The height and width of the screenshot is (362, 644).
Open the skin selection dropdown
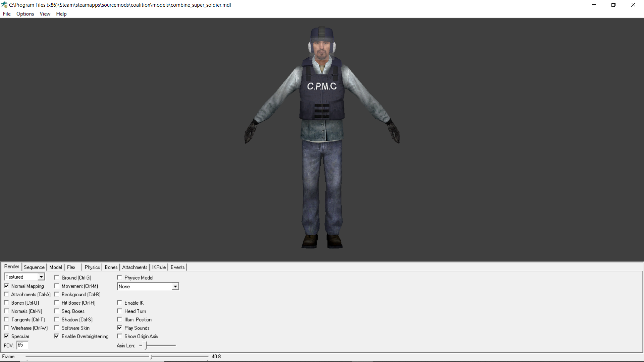click(x=148, y=287)
